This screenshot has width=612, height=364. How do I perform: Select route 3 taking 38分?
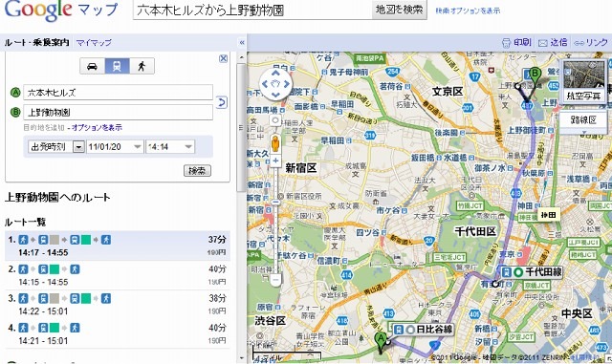pyautogui.click(x=117, y=305)
